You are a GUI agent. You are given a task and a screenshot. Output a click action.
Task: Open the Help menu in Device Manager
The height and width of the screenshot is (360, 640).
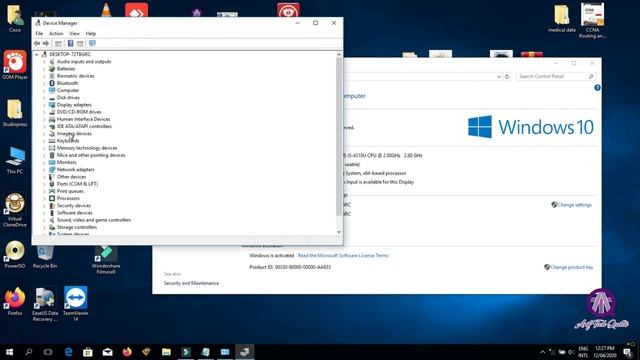point(91,33)
